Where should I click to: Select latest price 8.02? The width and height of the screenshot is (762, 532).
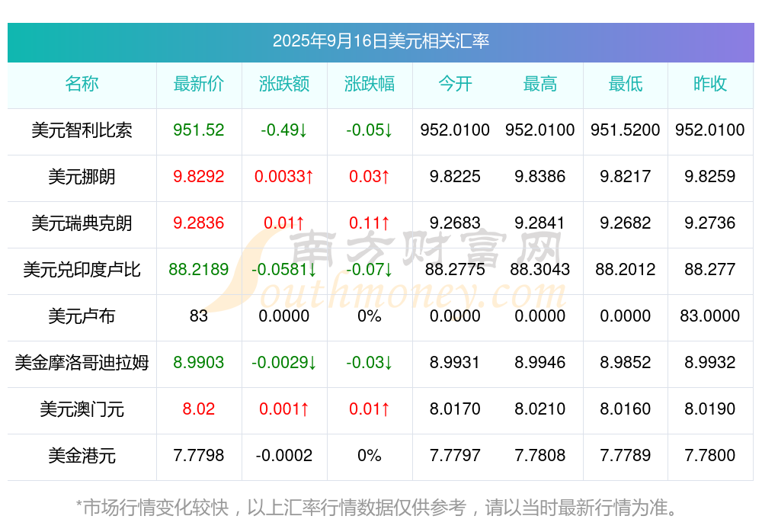point(199,409)
